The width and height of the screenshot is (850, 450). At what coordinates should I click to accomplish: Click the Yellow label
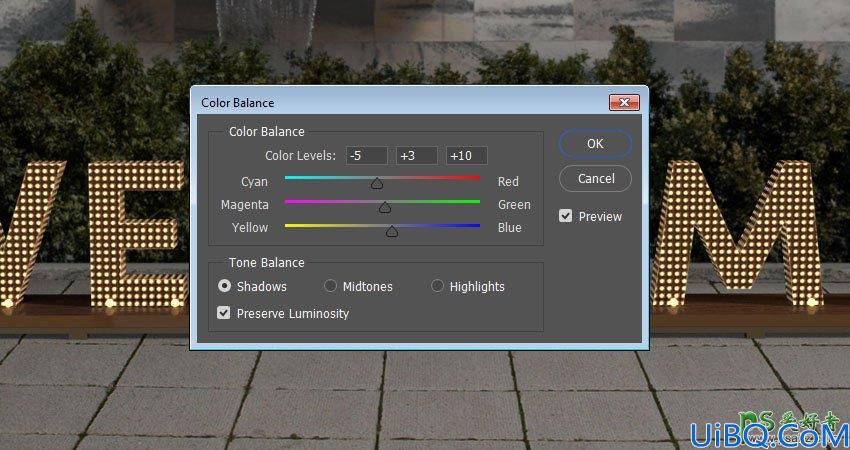[250, 228]
